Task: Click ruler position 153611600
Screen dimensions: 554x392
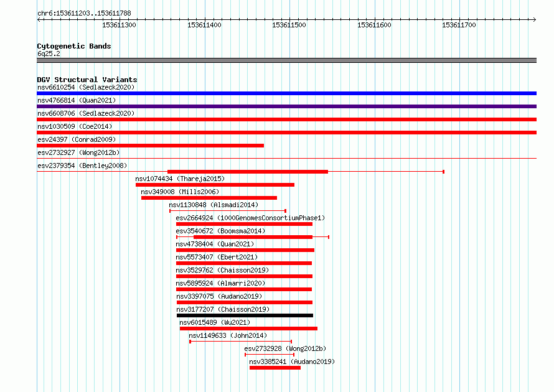Action: (x=374, y=25)
